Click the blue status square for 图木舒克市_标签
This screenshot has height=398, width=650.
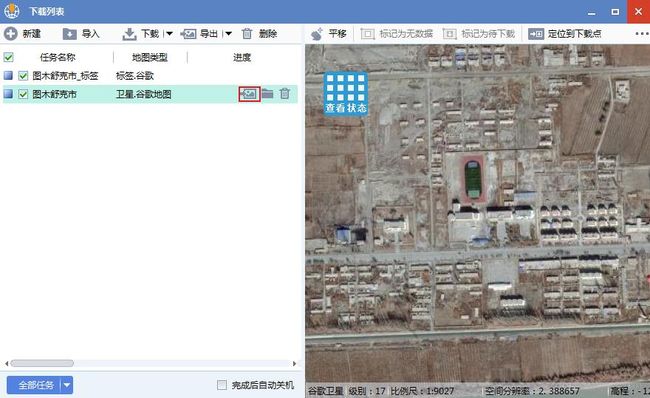(8, 75)
